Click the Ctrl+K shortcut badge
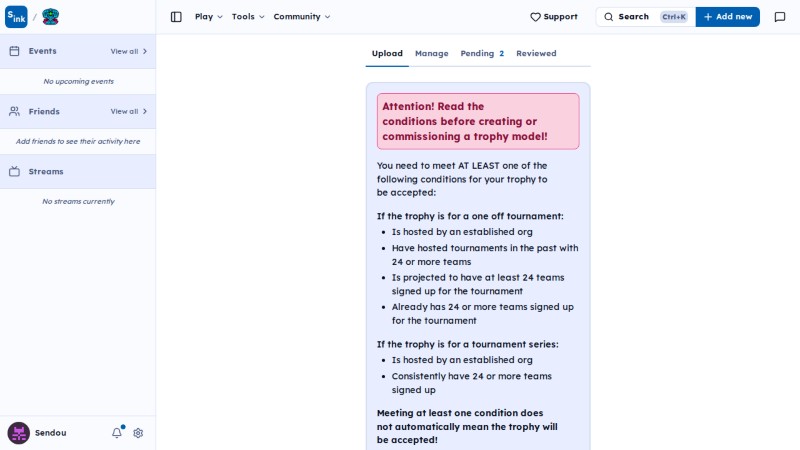 click(674, 17)
